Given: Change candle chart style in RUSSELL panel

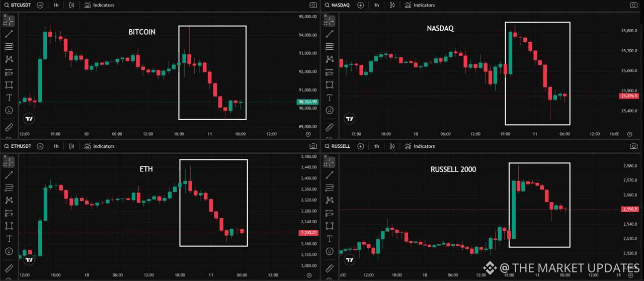Looking at the screenshot, I should [392, 146].
